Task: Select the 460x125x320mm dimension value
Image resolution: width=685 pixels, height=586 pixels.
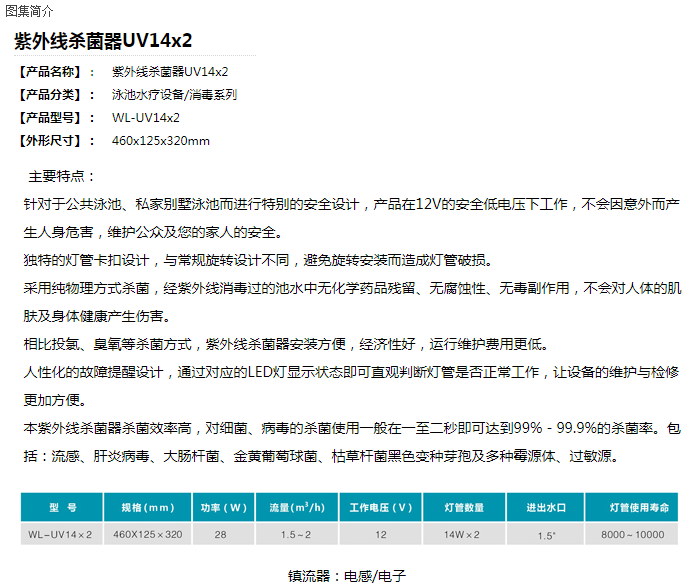Action: click(x=161, y=141)
